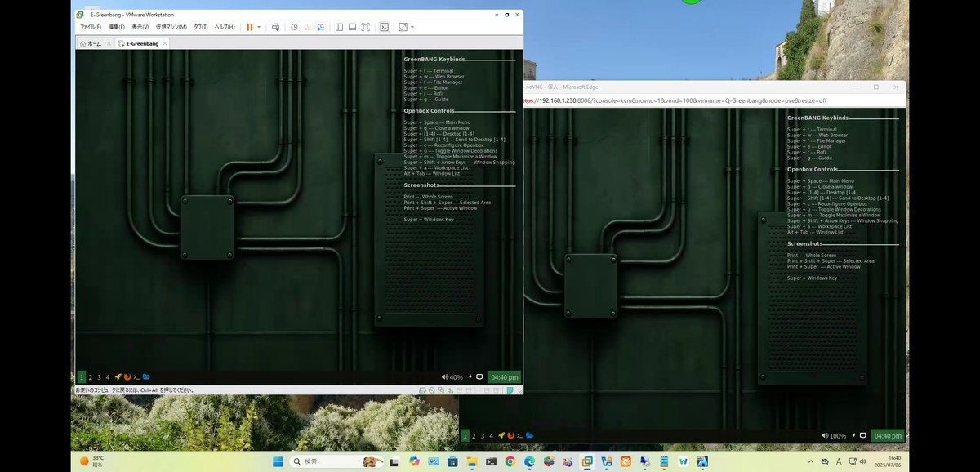Open Microsoft Edge from the taskbar
Image resolution: width=980 pixels, height=472 pixels.
[x=530, y=461]
